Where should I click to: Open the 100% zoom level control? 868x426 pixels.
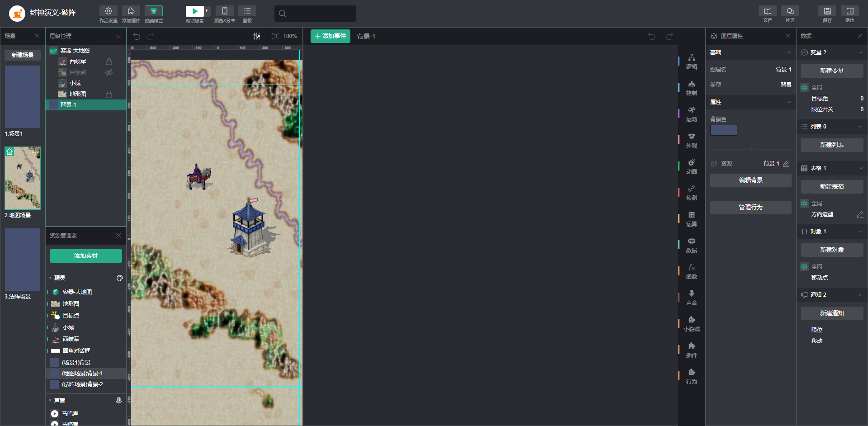pos(290,36)
